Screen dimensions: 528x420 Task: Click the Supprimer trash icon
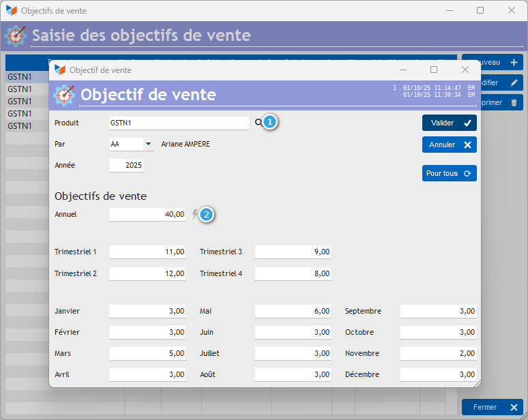click(514, 103)
